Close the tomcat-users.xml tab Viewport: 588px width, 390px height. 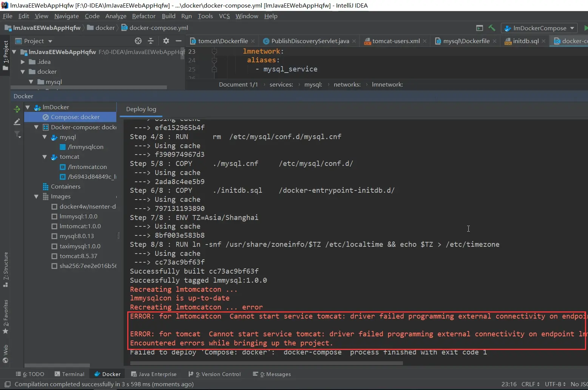coord(424,41)
